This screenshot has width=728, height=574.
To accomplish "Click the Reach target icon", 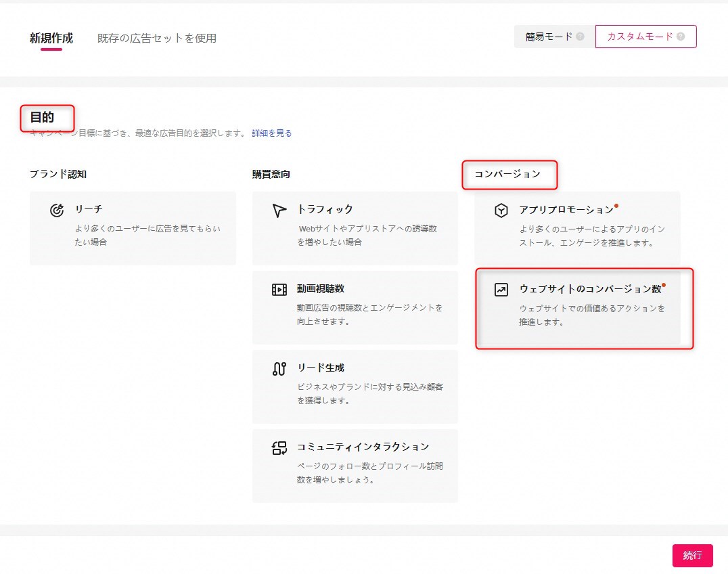I will coord(57,211).
